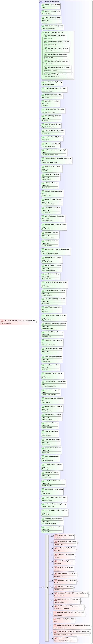Expand the location element plus box
The image size is (93, 644).
[75, 537]
